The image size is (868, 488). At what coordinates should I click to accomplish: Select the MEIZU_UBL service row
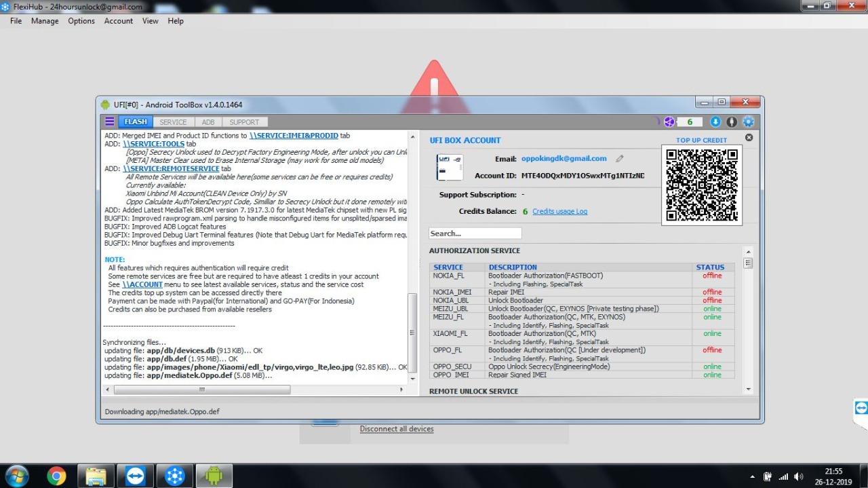583,308
